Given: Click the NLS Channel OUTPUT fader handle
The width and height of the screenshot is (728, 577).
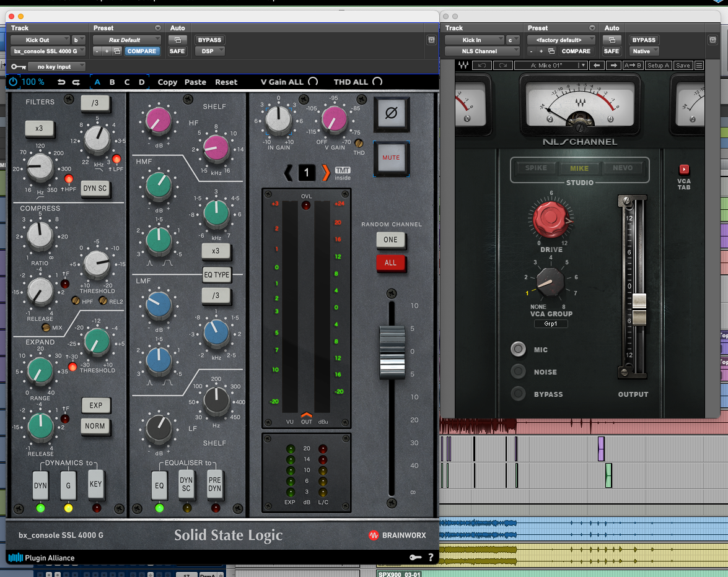Looking at the screenshot, I should click(639, 309).
